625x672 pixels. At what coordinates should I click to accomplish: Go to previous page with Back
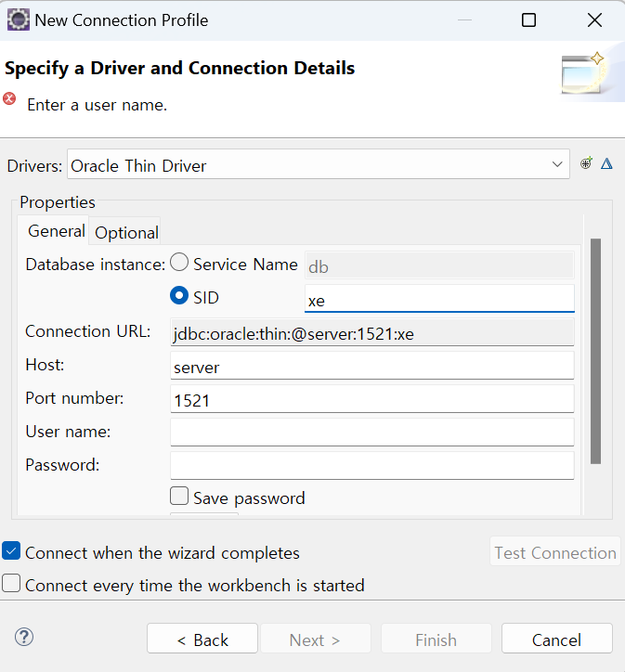pos(202,639)
